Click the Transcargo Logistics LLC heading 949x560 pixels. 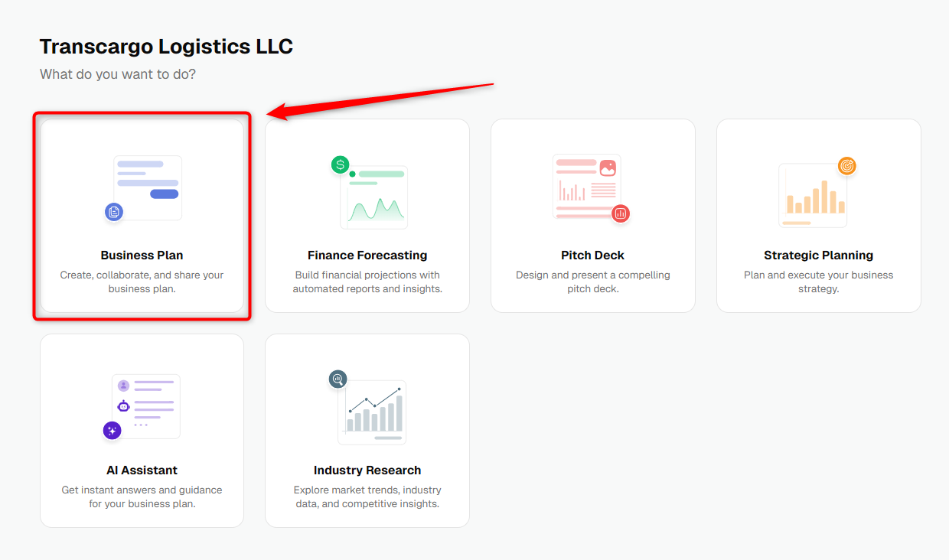166,47
